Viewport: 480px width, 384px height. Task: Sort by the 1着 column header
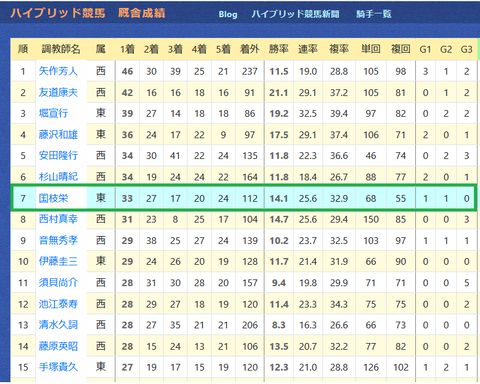pyautogui.click(x=127, y=49)
